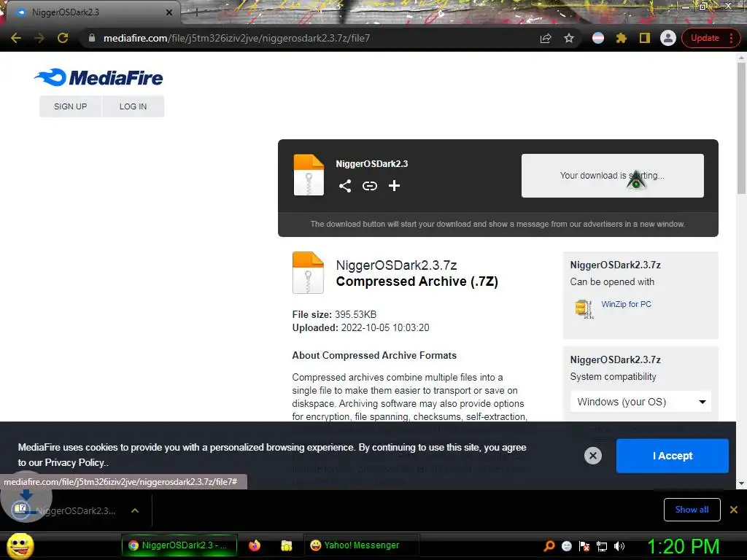Viewport: 747px width, 560px height.
Task: Click Show all downloads
Action: tap(692, 510)
